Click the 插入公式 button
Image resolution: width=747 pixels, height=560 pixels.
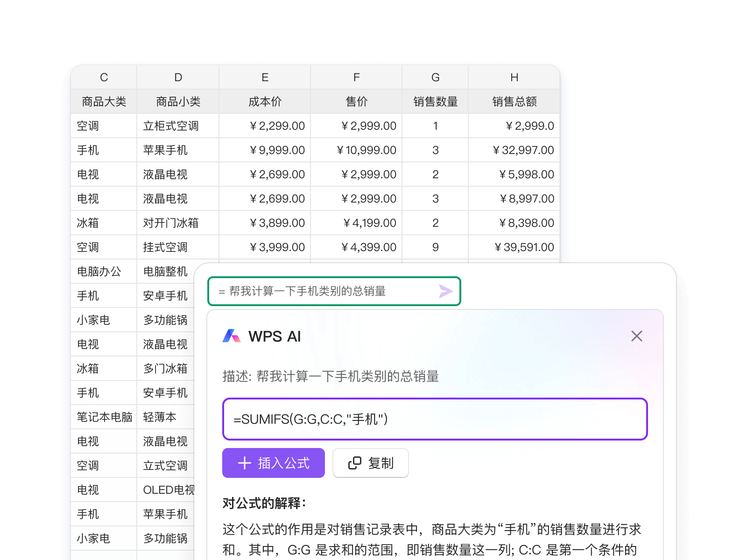(x=274, y=463)
